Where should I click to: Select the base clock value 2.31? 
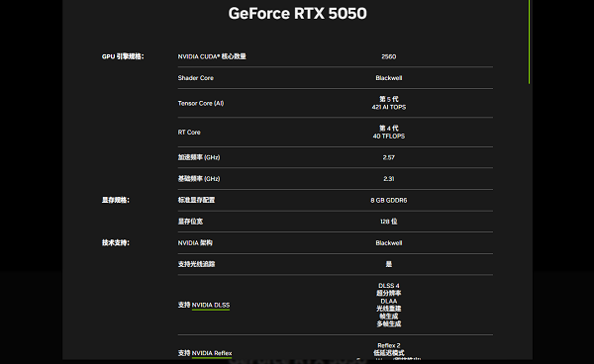[389, 179]
